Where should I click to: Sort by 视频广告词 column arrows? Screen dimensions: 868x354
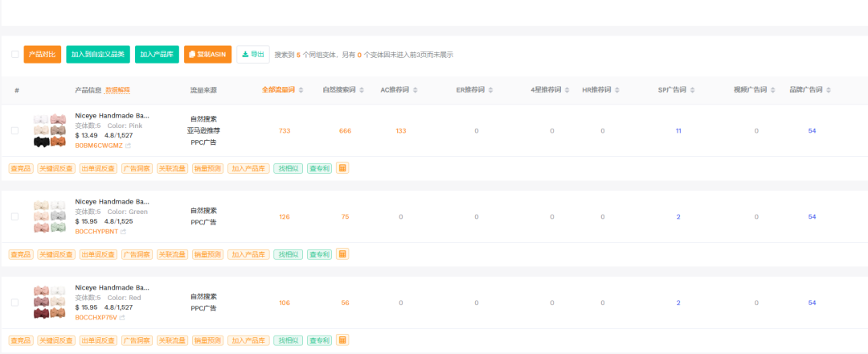[772, 90]
